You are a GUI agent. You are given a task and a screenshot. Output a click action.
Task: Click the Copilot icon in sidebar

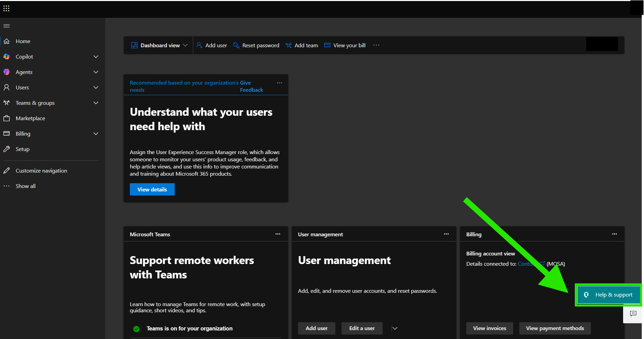tap(7, 56)
